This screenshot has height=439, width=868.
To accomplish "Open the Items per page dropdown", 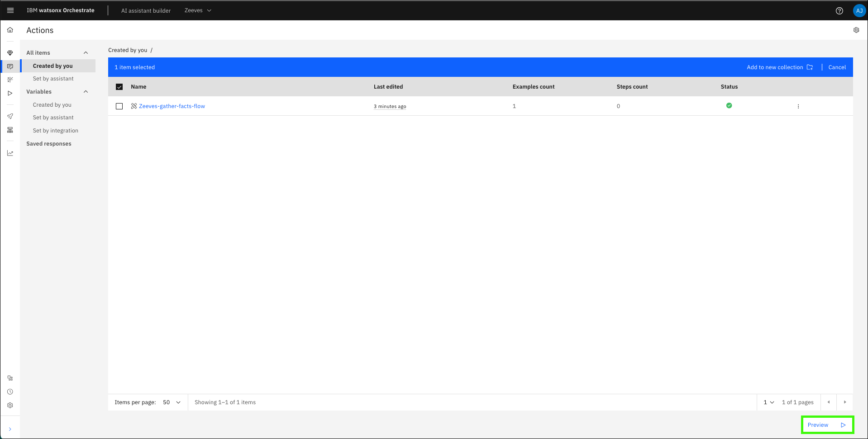I will 172,402.
